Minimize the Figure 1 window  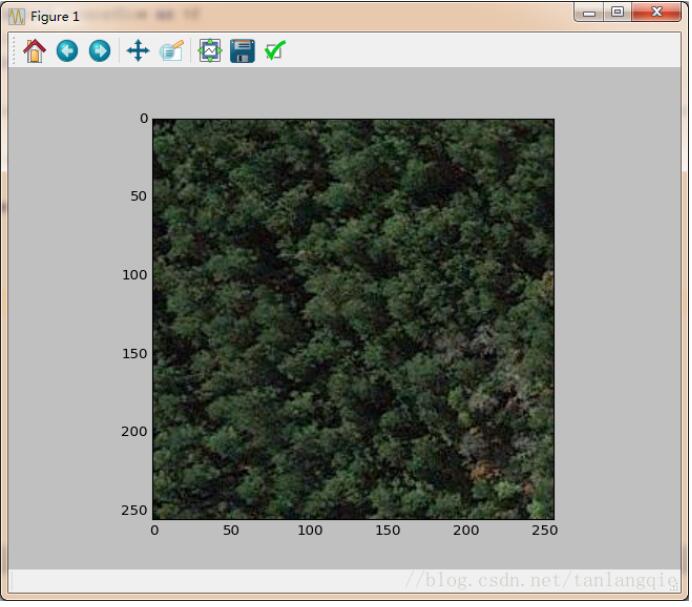pos(590,13)
